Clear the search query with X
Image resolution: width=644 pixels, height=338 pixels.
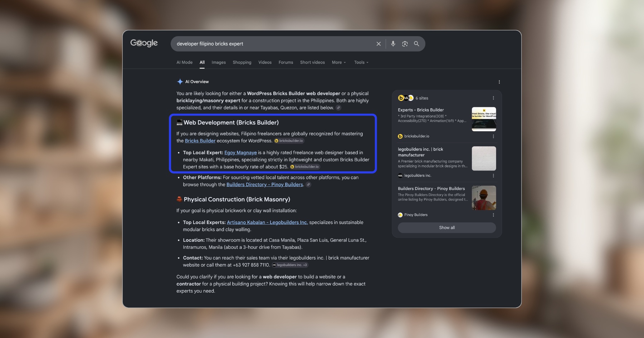tap(379, 44)
